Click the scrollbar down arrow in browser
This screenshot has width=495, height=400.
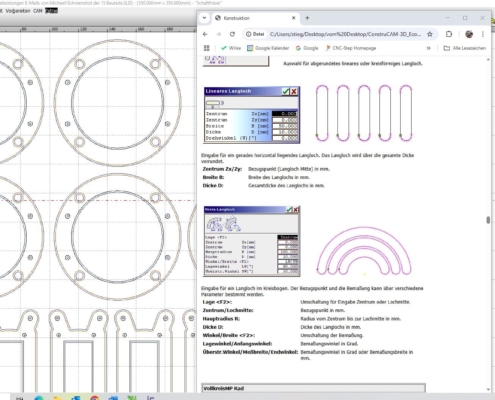488,389
